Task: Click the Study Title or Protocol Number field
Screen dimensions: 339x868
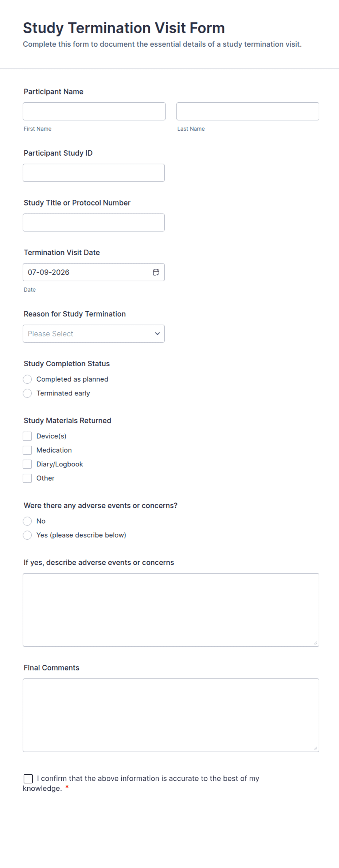Action: pyautogui.click(x=94, y=223)
